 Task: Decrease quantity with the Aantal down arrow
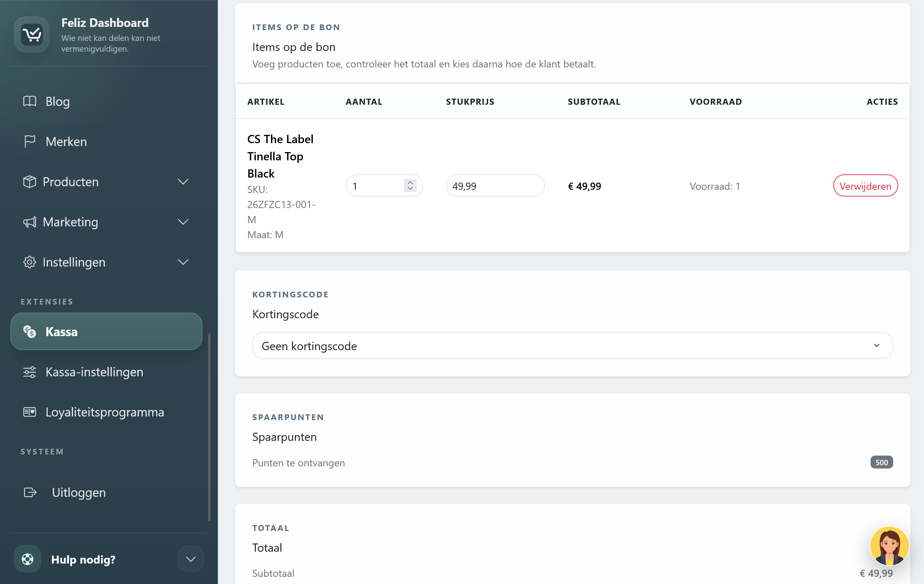(x=410, y=189)
